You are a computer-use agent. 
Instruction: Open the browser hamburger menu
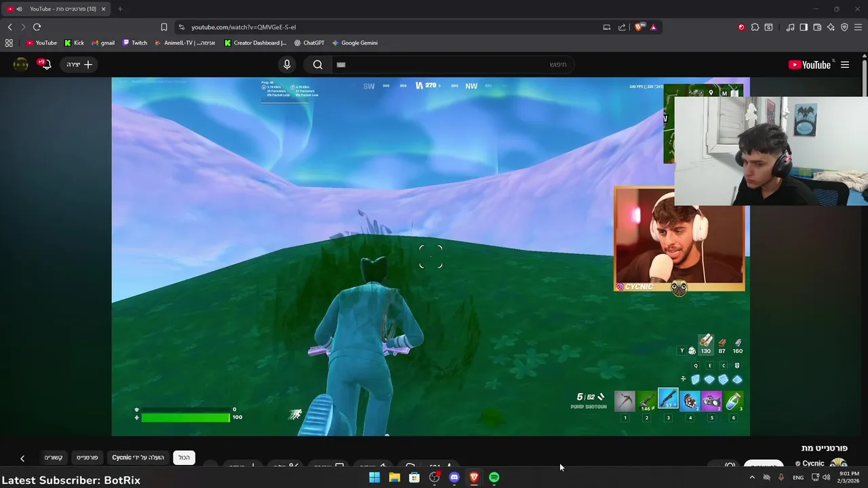pyautogui.click(x=858, y=27)
